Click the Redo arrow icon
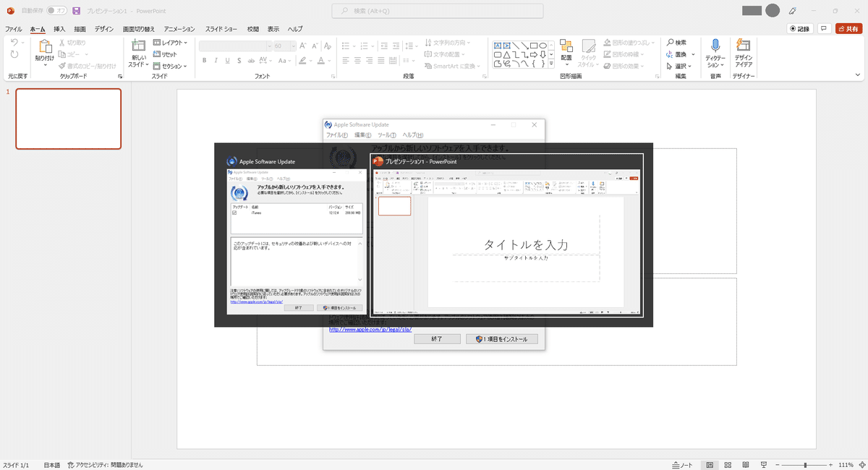The width and height of the screenshot is (868, 470). 14,56
